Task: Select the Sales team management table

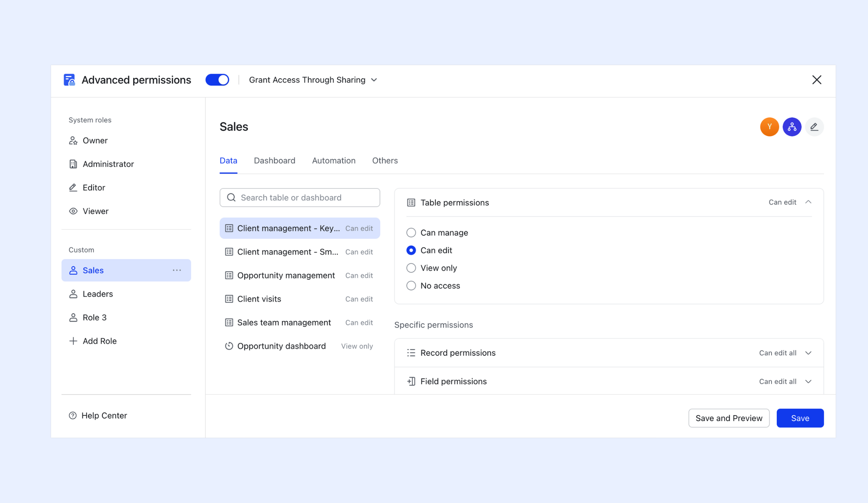Action: [x=300, y=322]
